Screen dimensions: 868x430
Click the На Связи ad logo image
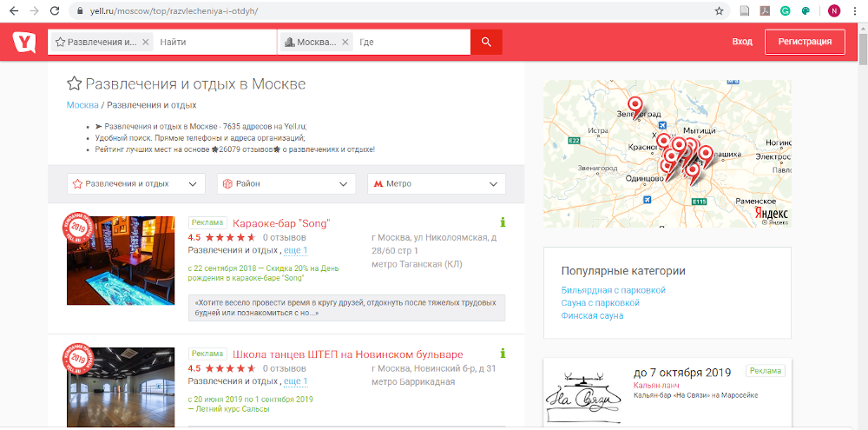(582, 398)
